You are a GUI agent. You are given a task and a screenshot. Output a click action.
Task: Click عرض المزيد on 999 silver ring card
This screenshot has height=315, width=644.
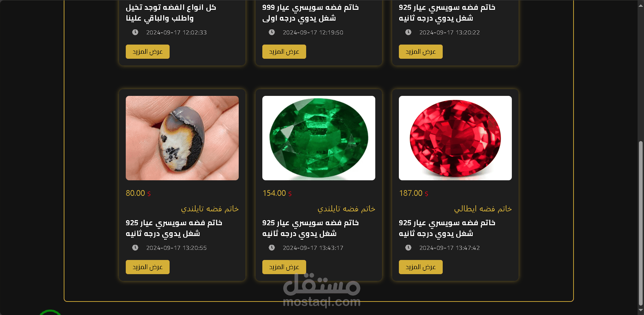[284, 52]
